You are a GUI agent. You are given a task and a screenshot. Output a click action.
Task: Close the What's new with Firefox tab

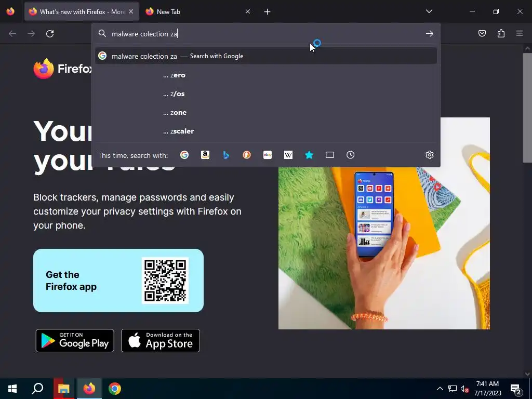coord(131,11)
